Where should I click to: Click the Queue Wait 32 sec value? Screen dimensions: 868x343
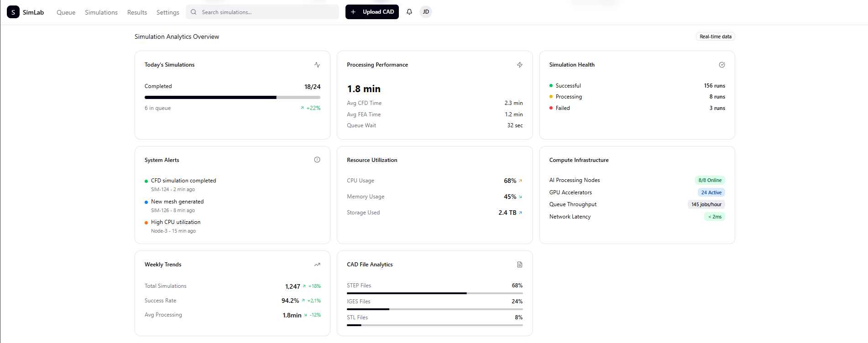[515, 125]
